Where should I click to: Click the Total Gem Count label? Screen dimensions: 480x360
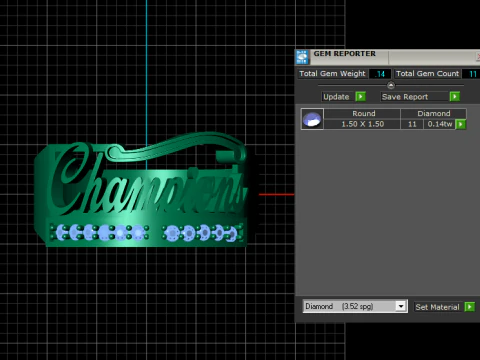coord(427,74)
